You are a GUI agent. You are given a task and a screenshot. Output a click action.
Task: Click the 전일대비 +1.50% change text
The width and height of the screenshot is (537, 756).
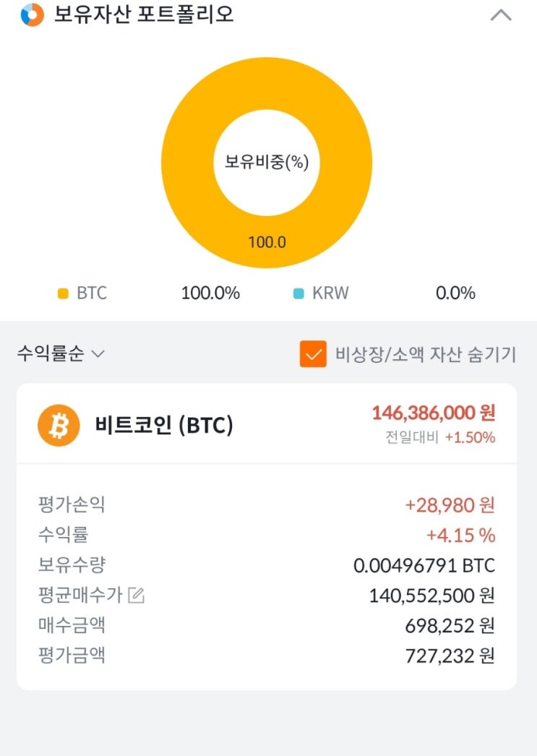click(440, 437)
